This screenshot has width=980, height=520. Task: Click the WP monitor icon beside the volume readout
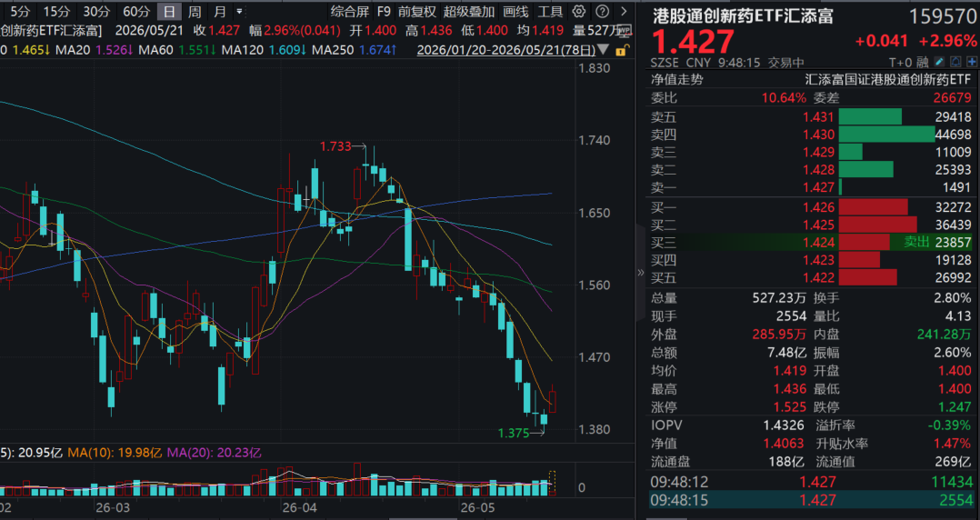pos(625,31)
